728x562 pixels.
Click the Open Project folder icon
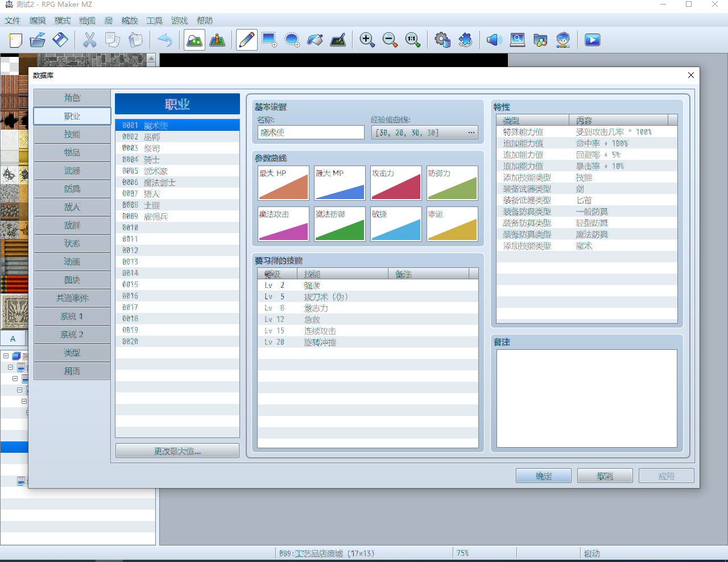(38, 40)
